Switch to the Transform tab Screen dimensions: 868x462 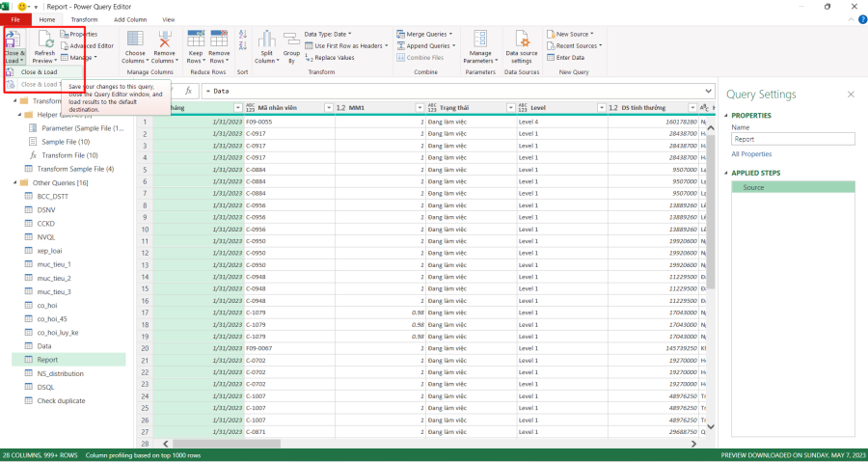pos(84,19)
